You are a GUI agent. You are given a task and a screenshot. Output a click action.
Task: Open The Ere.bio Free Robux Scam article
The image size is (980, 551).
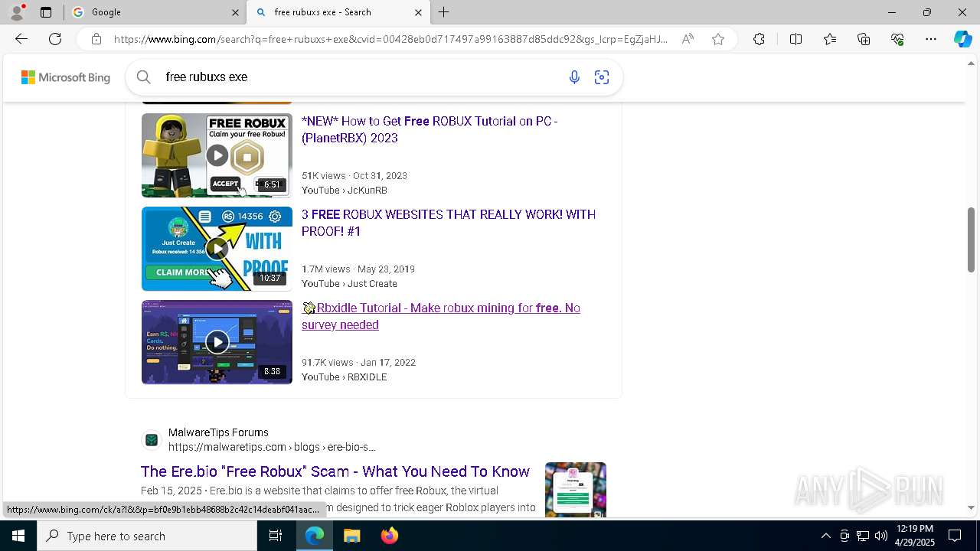click(x=335, y=471)
